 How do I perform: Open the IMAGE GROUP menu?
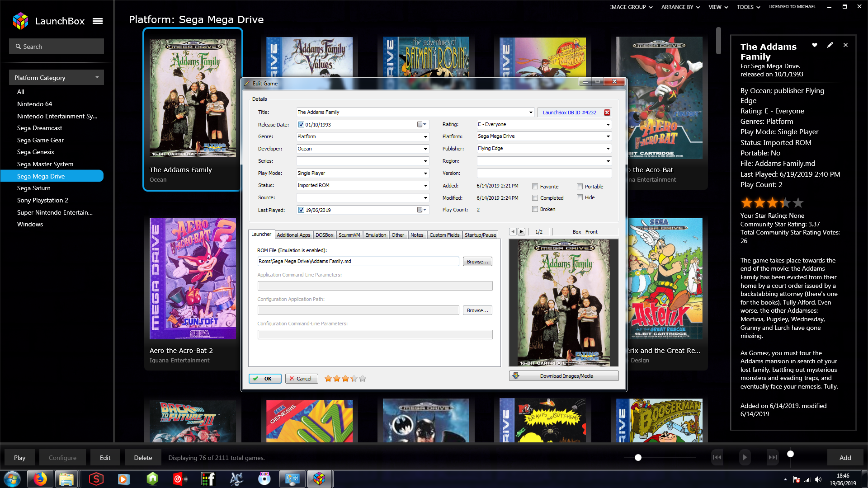631,7
